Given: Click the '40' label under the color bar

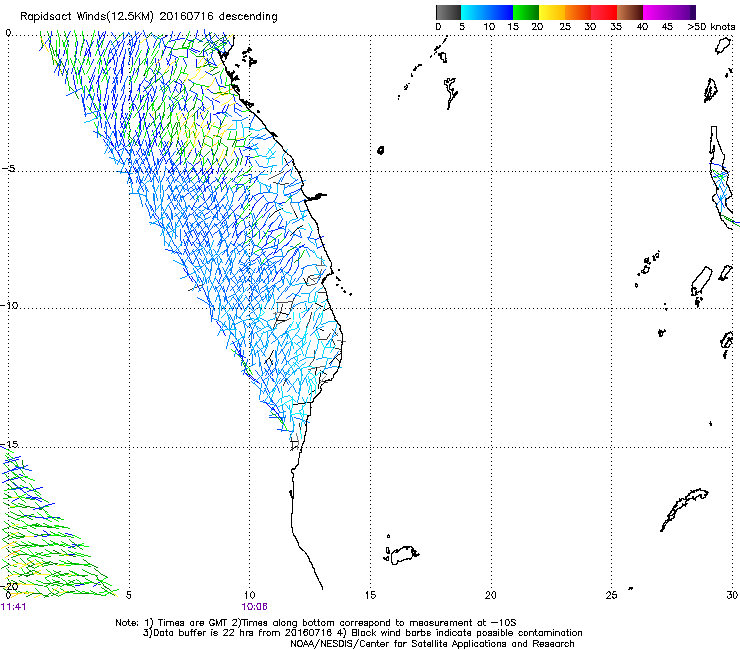Looking at the screenshot, I should pyautogui.click(x=642, y=27).
